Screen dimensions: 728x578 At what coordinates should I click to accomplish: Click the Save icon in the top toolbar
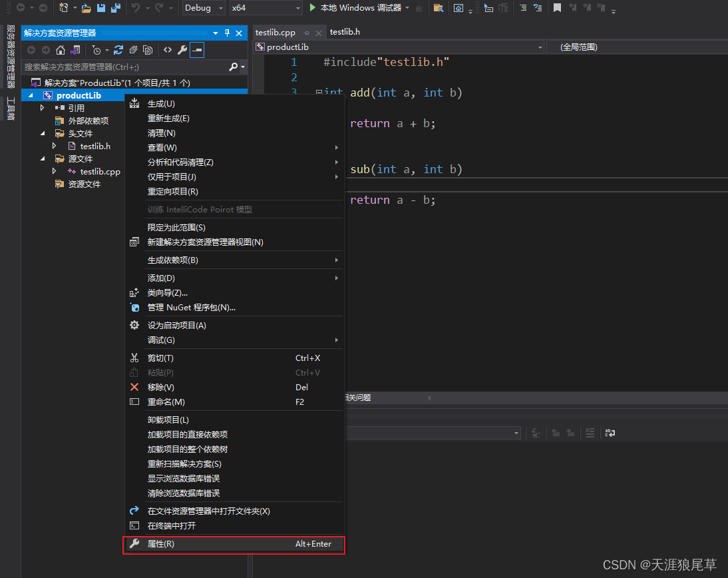coord(100,8)
